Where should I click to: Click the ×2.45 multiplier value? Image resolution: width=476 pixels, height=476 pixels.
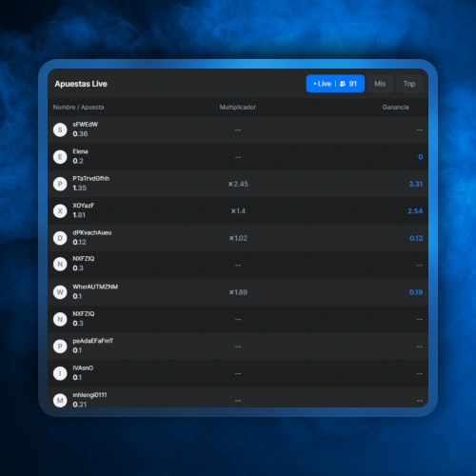click(x=238, y=184)
